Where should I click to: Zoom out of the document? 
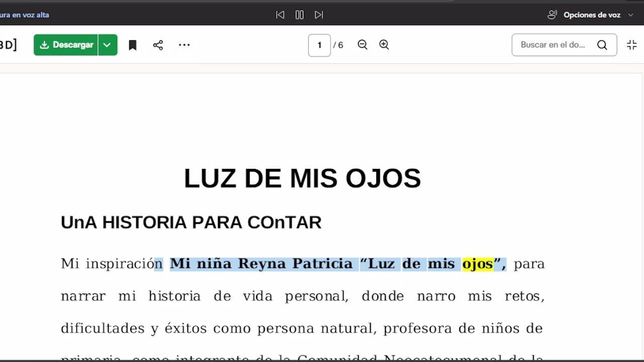[362, 45]
